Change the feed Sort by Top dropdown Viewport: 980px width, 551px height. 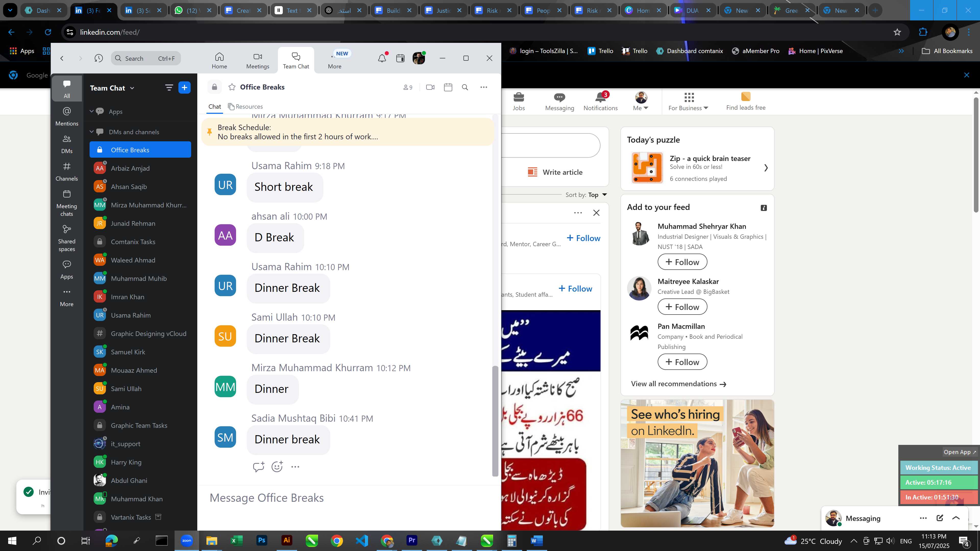tap(597, 195)
